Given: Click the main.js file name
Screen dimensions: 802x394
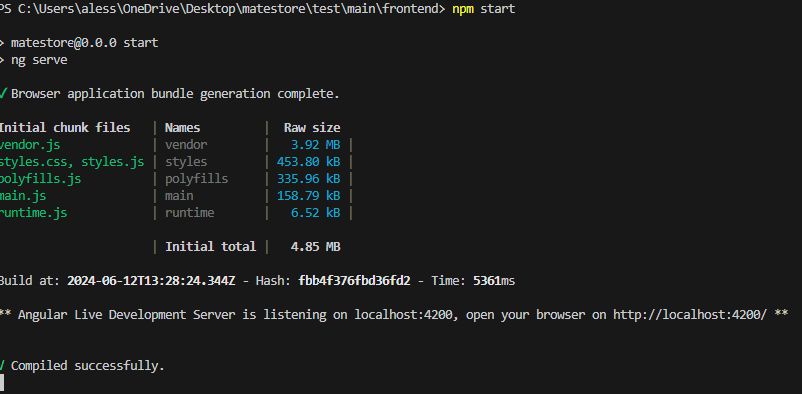Looking at the screenshot, I should pos(23,196).
